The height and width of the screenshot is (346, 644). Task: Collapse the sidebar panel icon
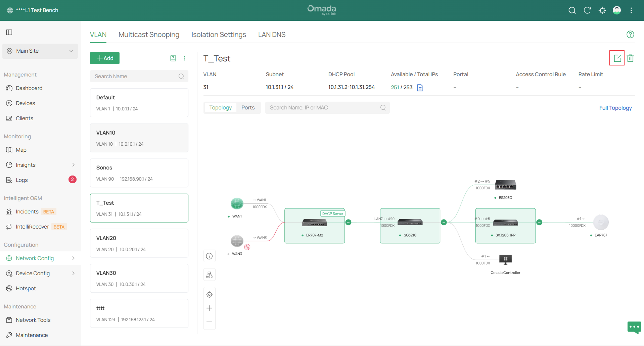click(x=9, y=32)
